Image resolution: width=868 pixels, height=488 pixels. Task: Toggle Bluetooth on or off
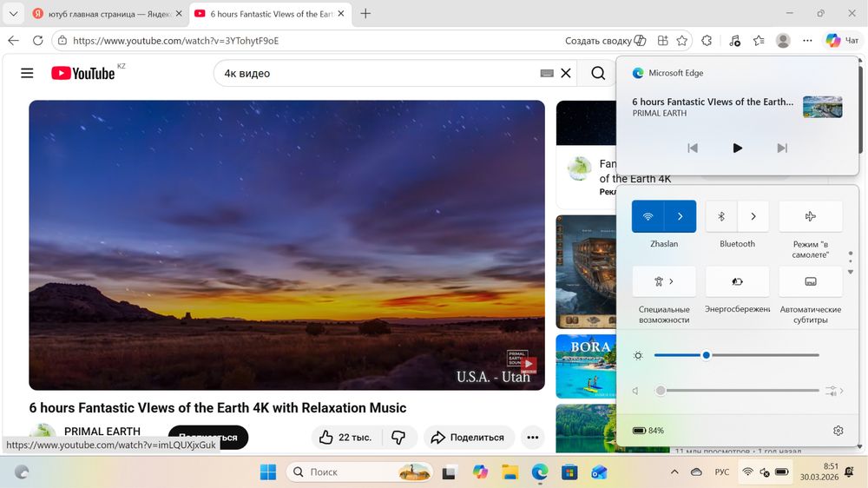pyautogui.click(x=721, y=216)
